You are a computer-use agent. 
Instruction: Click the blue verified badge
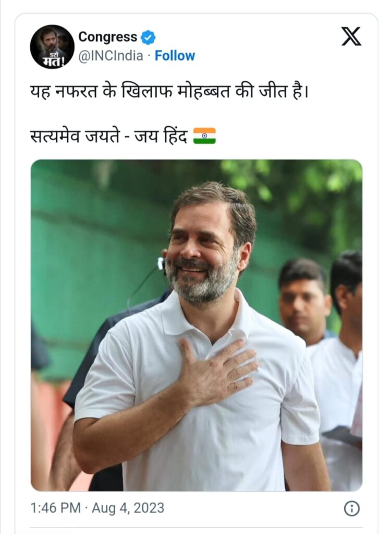(x=148, y=37)
